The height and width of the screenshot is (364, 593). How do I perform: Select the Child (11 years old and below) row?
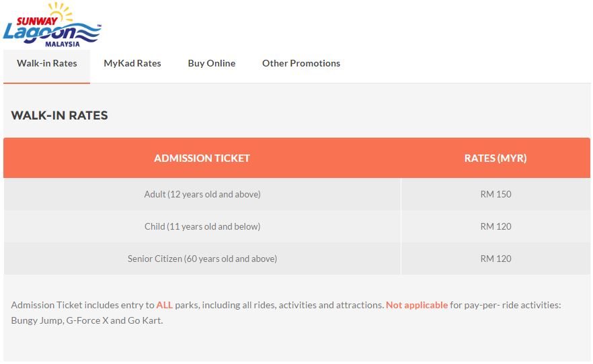297,226
